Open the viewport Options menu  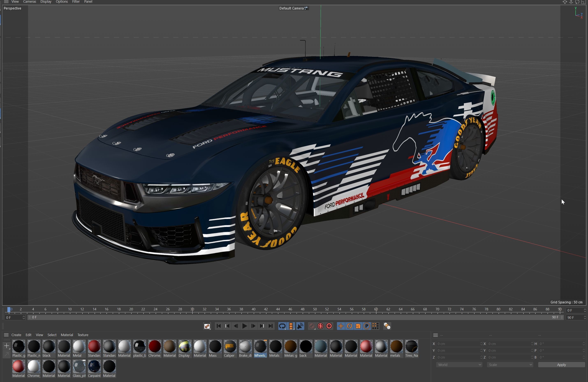click(x=62, y=2)
